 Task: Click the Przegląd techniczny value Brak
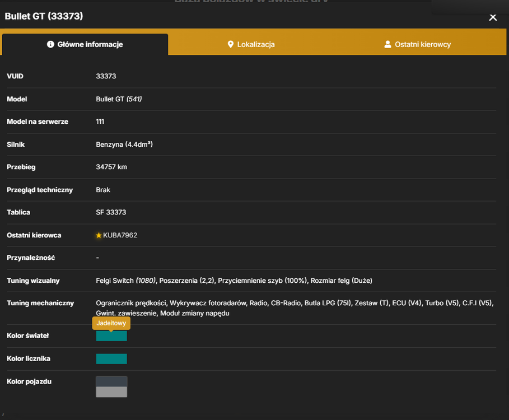pos(103,190)
